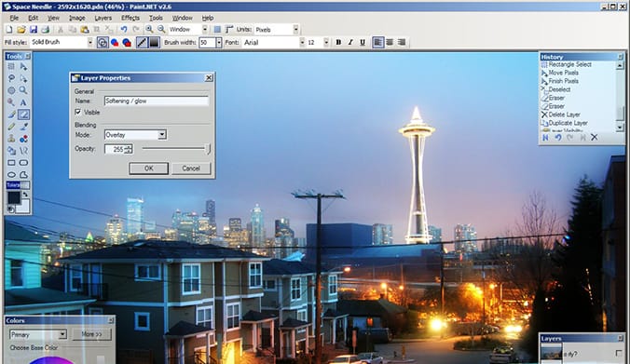
Task: Select the Color Picker eyedropper tool
Action: pyautogui.click(x=23, y=127)
